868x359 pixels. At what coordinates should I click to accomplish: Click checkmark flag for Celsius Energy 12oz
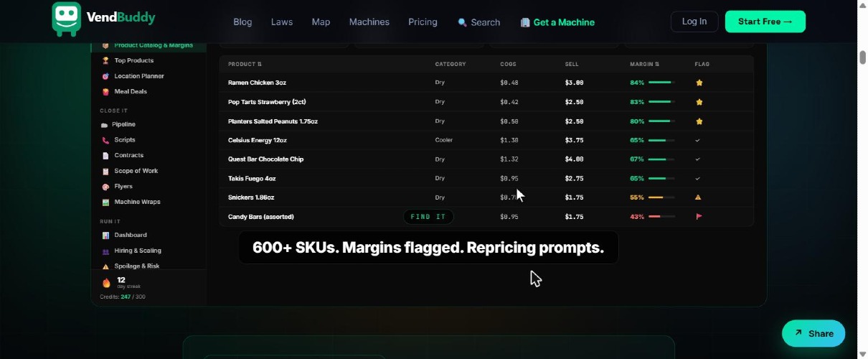click(x=698, y=141)
